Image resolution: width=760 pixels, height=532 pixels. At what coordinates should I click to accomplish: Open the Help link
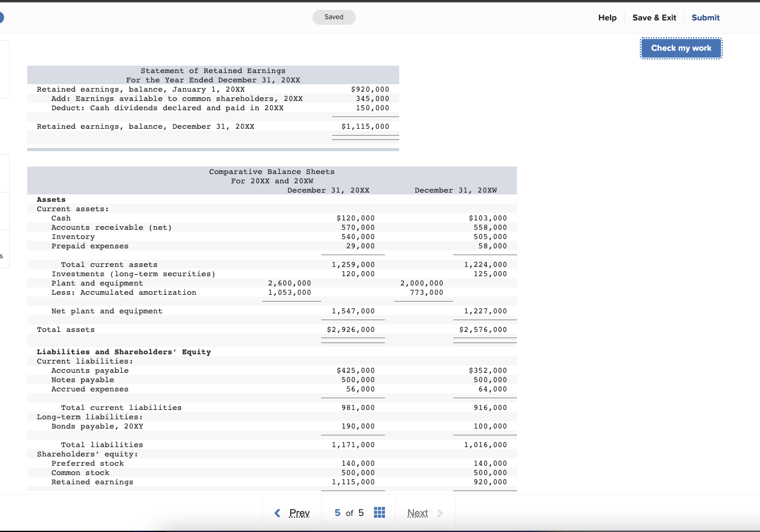pos(608,17)
